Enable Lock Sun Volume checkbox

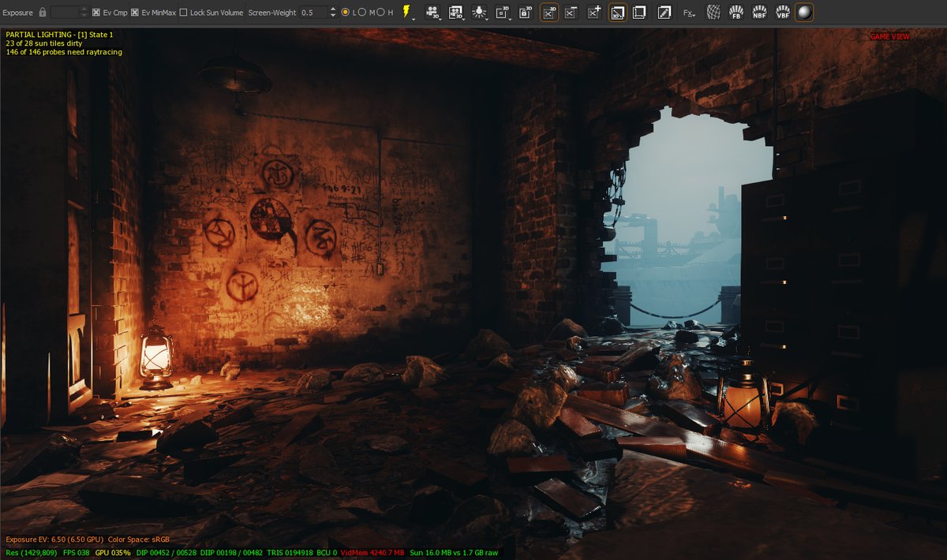(x=183, y=13)
